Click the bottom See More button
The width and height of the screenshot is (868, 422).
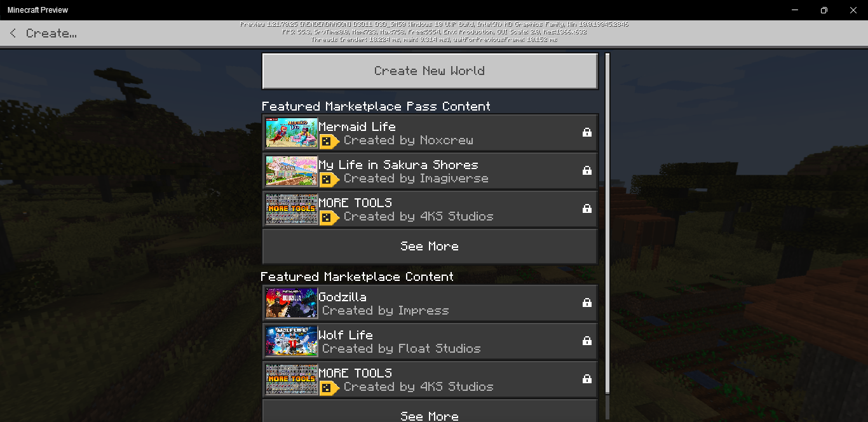430,412
